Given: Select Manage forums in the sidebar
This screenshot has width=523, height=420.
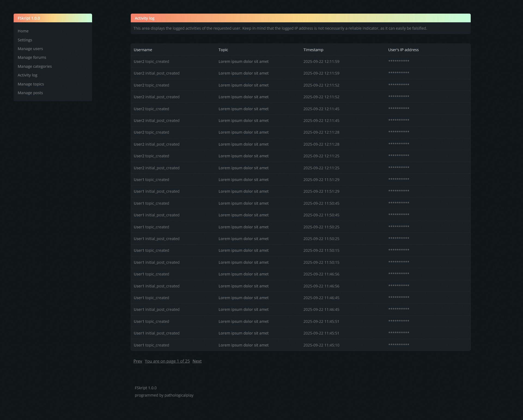Looking at the screenshot, I should (x=32, y=57).
